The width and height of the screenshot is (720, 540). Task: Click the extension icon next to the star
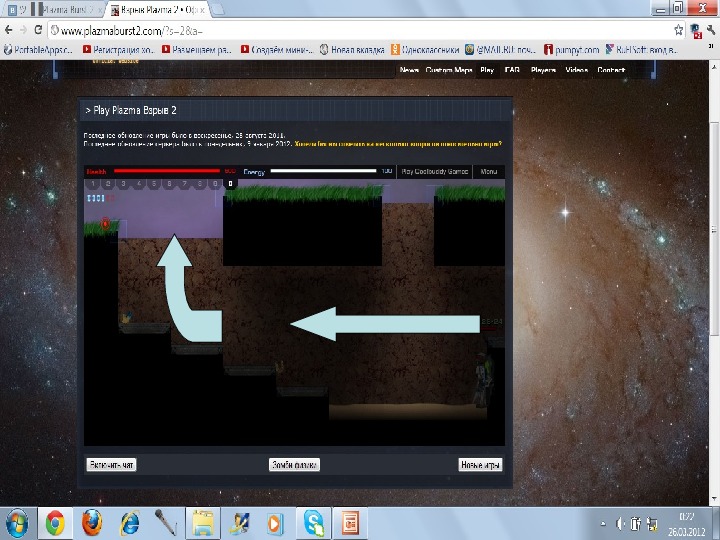pyautogui.click(x=696, y=31)
